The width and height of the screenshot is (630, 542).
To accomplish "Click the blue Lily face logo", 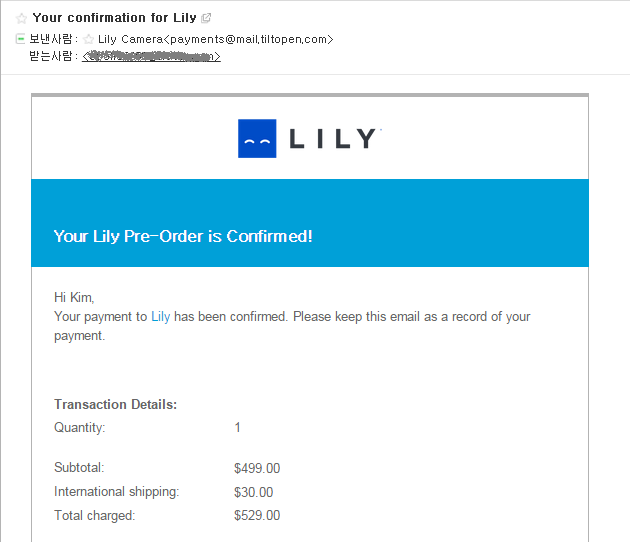I will pos(257,139).
